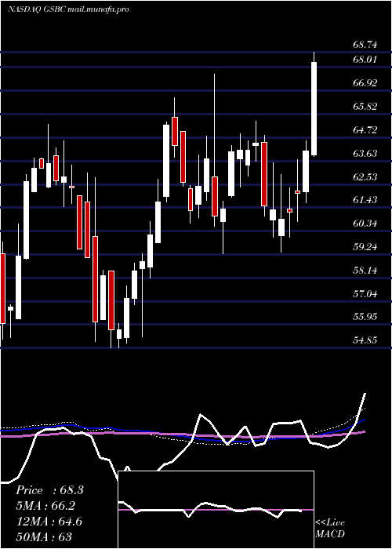Click inside the Live MACD inset chart

216,510
